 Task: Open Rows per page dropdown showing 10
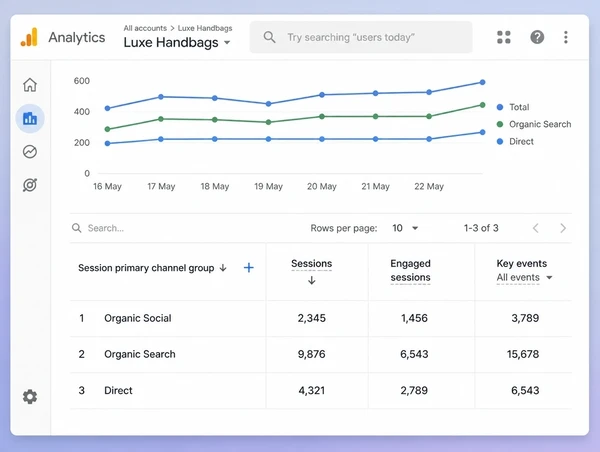405,228
